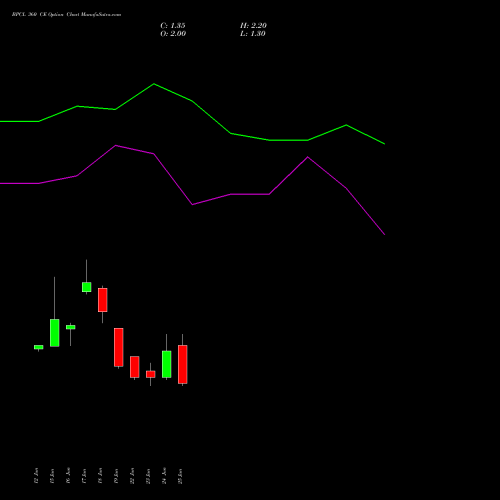Click the highest green candle on the chart
This screenshot has height=500, width=500.
pos(87,287)
